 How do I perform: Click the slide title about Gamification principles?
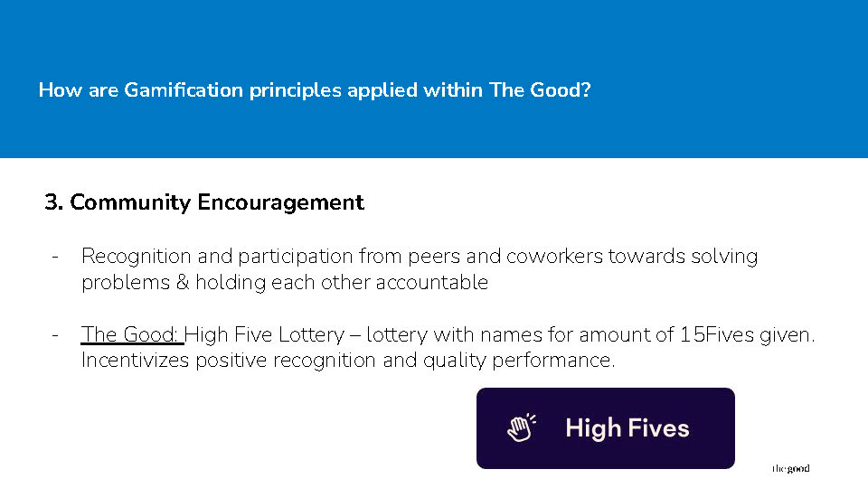[x=315, y=90]
